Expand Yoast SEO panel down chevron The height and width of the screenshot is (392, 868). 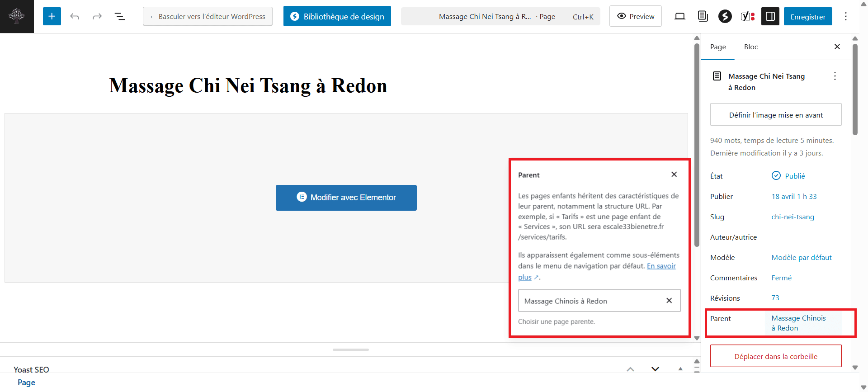coord(655,369)
